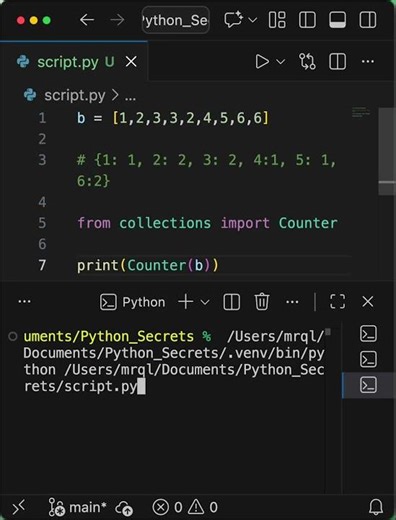This screenshot has width=396, height=520.
Task: Open the editor More Actions ellipsis
Action: [368, 62]
